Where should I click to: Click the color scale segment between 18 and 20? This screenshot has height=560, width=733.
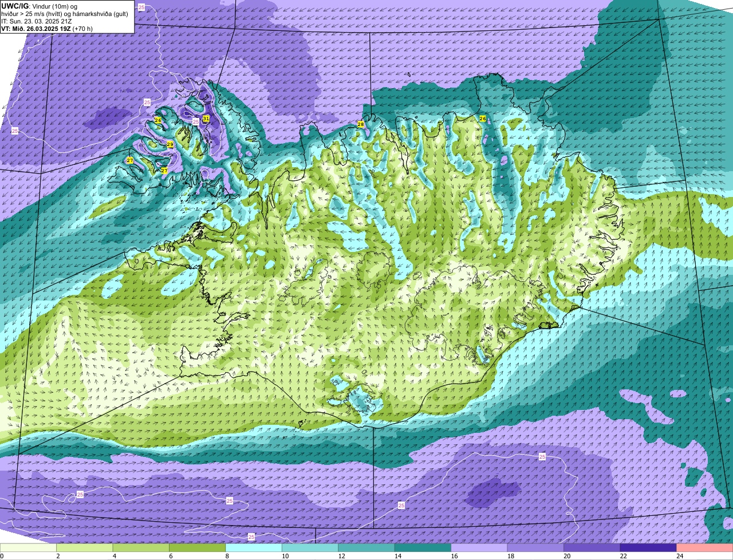pyautogui.click(x=536, y=547)
